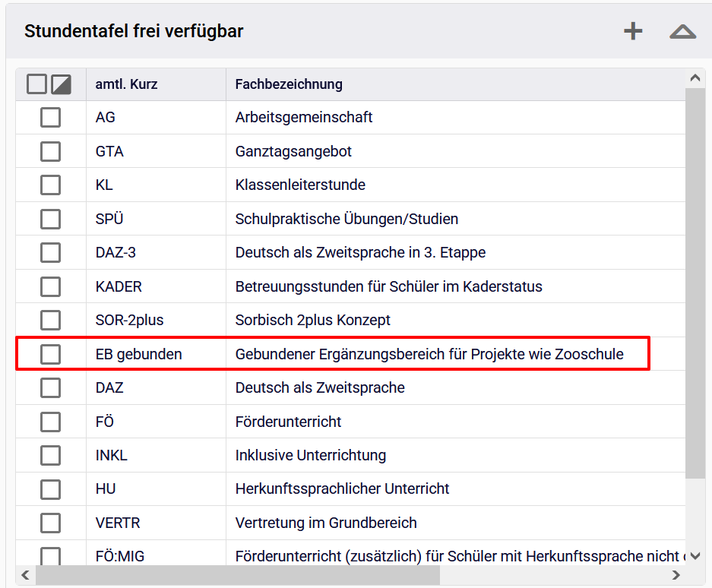Click the scroll up arrow of the list

[695, 77]
